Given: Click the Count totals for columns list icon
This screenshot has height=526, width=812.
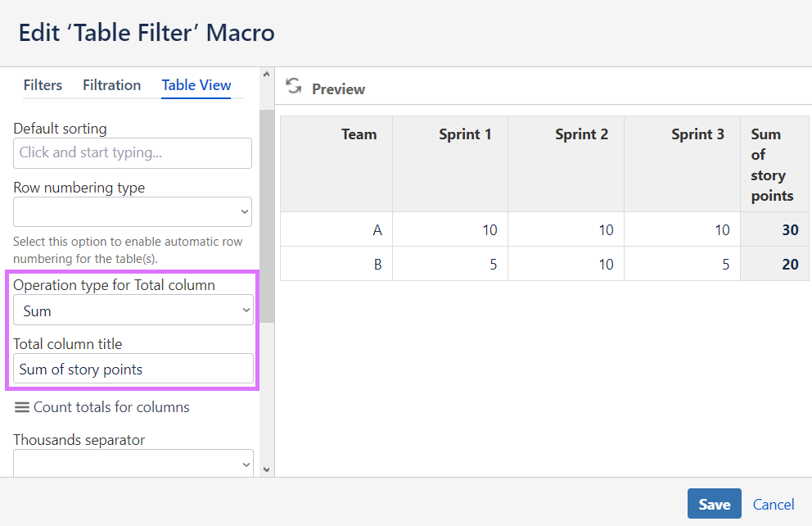Looking at the screenshot, I should 22,407.
